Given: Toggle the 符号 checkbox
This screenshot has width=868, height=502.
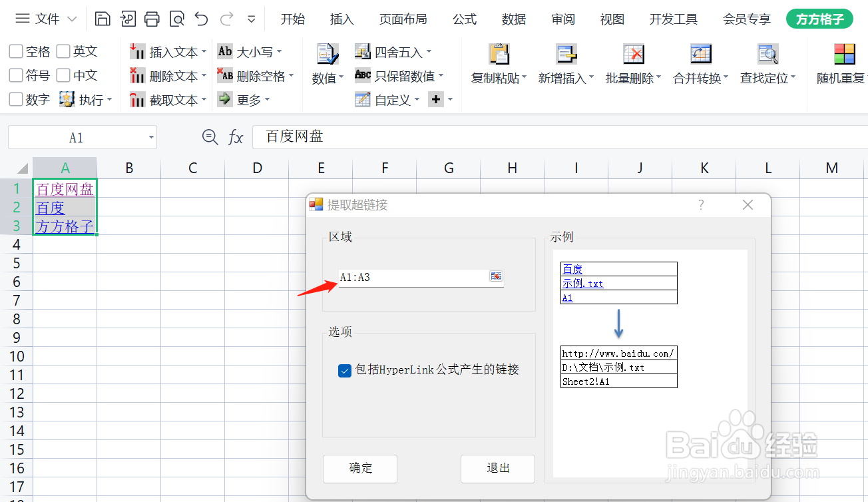Looking at the screenshot, I should pos(16,75).
